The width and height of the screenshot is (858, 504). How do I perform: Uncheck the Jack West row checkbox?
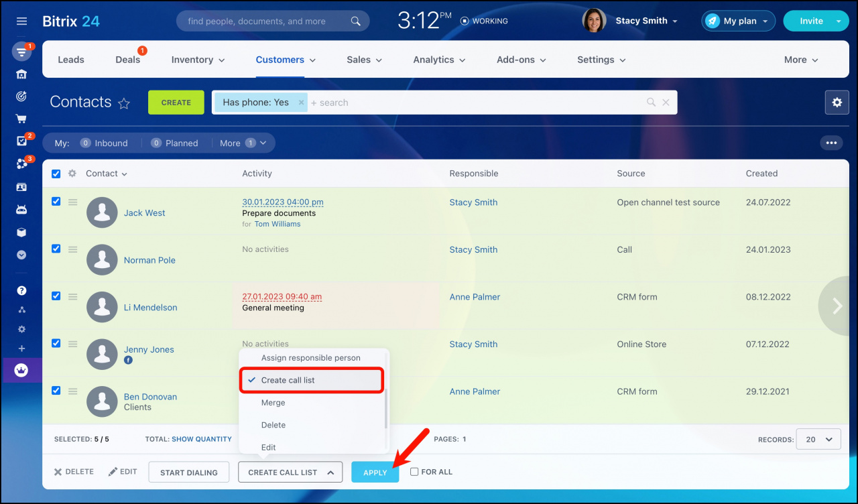coord(56,201)
